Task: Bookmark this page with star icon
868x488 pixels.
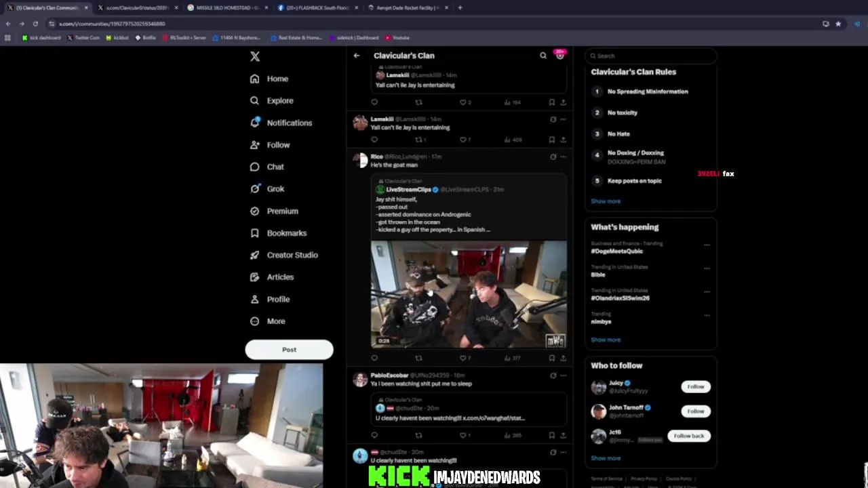Action: pyautogui.click(x=838, y=24)
